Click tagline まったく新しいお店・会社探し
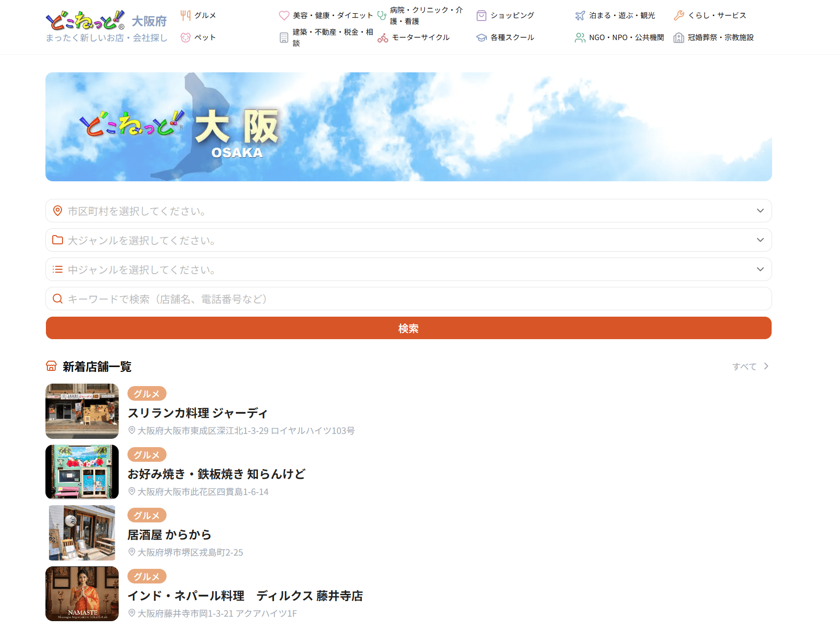Viewport: 840px width, 626px height. pos(106,38)
